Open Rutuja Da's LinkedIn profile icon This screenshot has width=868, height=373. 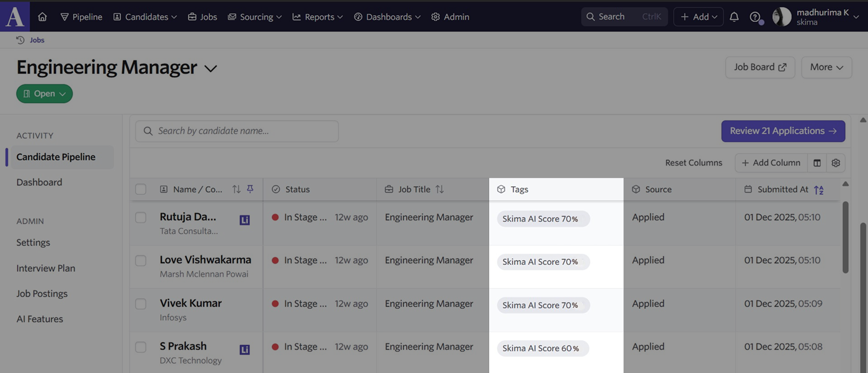coord(245,220)
